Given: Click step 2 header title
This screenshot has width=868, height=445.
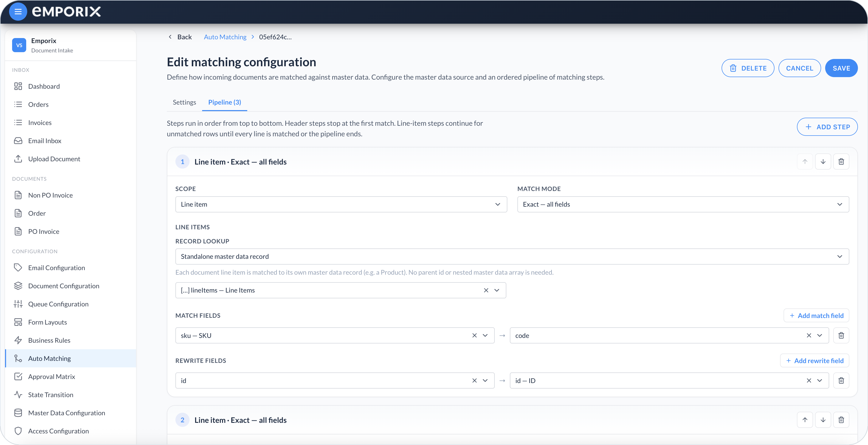Looking at the screenshot, I should click(241, 420).
